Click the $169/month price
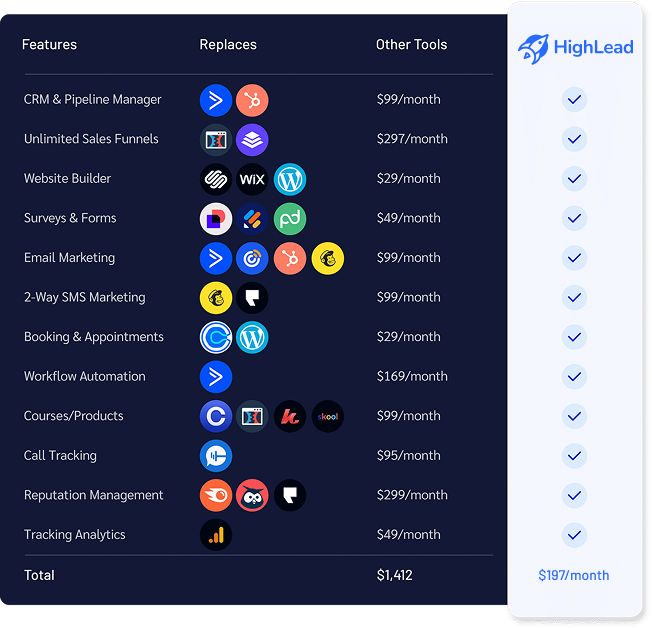 (x=412, y=376)
